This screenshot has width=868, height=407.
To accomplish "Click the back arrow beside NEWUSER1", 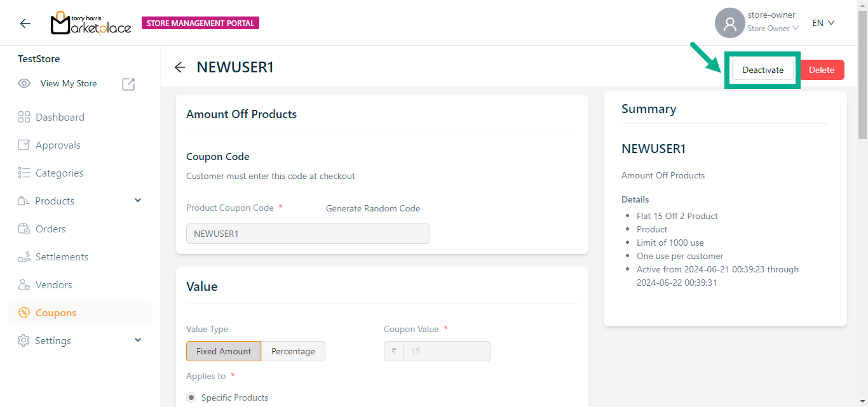I will point(180,67).
